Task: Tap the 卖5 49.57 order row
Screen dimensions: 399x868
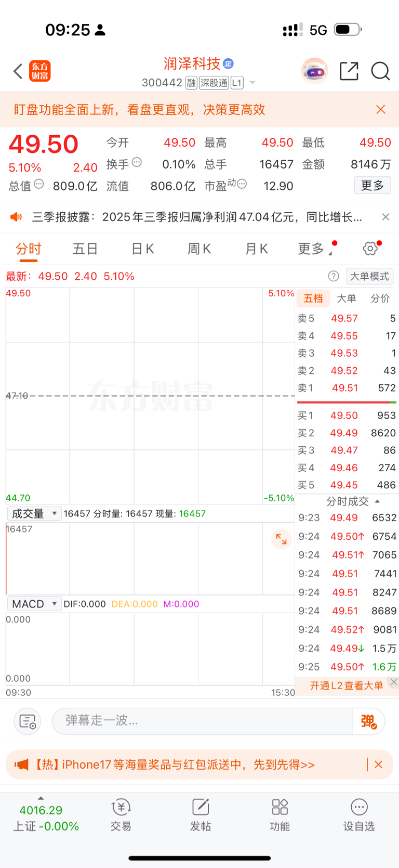Action: coord(347,318)
